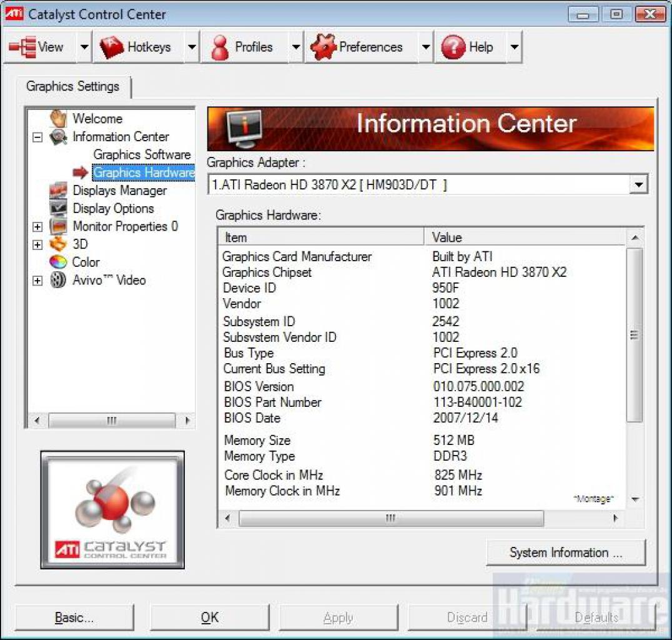Open the Graphics Adapter combo box
This screenshot has height=640, width=672.
(x=427, y=185)
